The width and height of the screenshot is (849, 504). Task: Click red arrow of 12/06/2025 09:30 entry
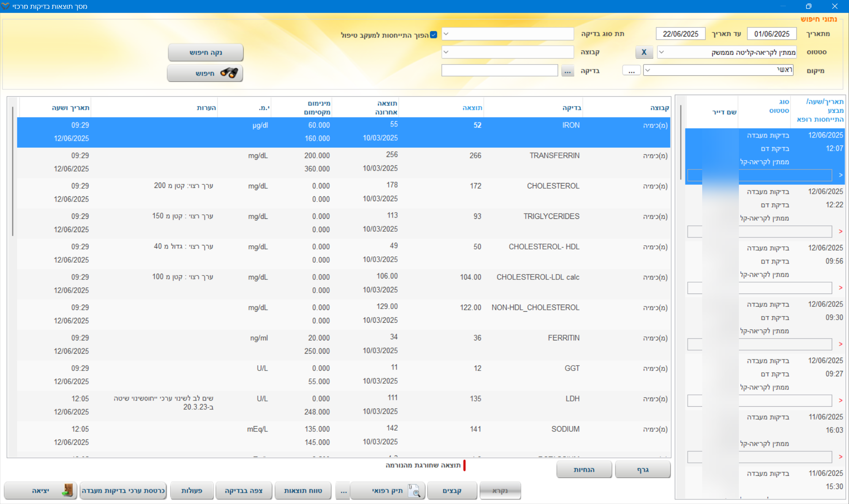(841, 344)
